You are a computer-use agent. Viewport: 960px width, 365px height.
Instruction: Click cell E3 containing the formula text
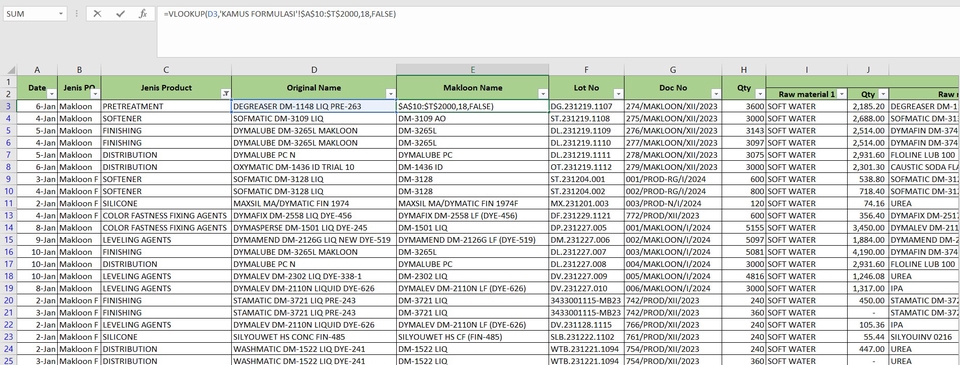pos(473,106)
